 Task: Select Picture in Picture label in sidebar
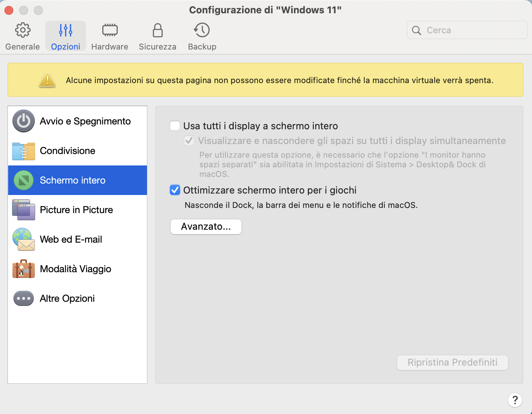coord(76,210)
